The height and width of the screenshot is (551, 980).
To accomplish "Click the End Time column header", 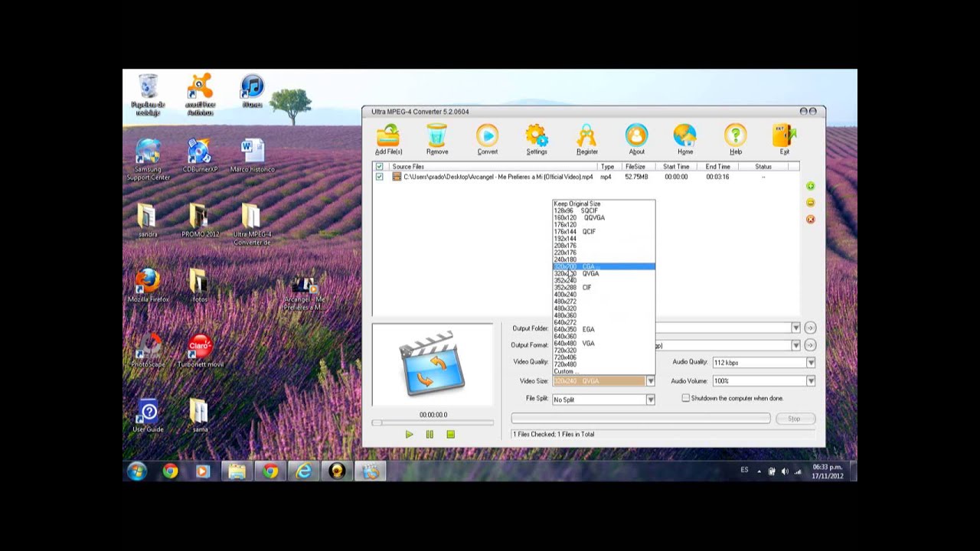I will [718, 166].
